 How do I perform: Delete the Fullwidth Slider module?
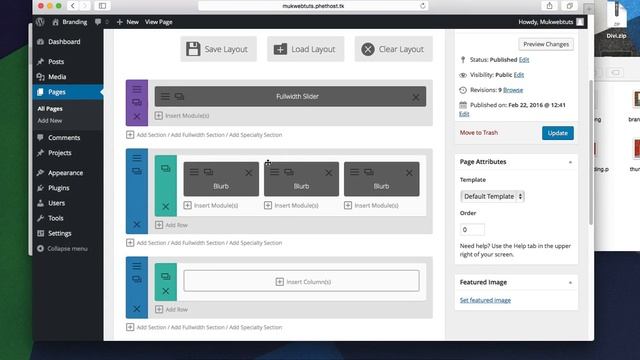pos(416,97)
